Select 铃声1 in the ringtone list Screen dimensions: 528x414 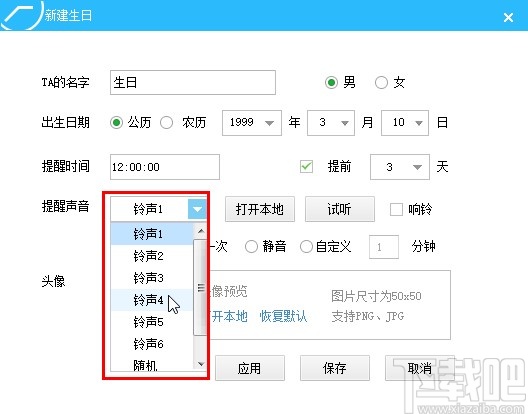tap(152, 233)
